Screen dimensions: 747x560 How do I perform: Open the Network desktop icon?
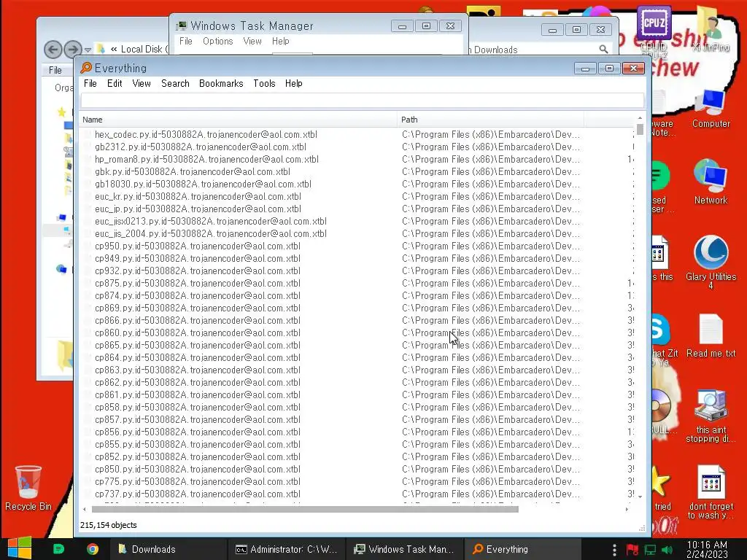pos(711,182)
